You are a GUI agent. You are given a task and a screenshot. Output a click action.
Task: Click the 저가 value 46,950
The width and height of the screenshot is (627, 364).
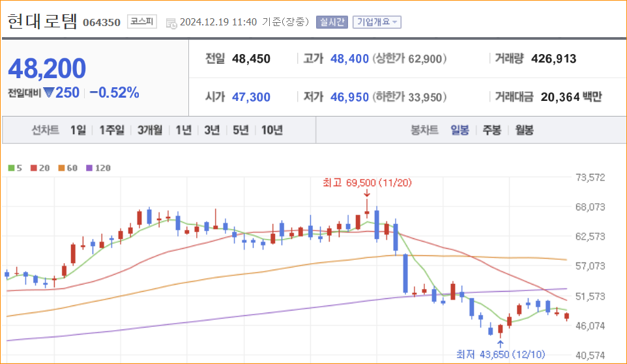pos(349,97)
